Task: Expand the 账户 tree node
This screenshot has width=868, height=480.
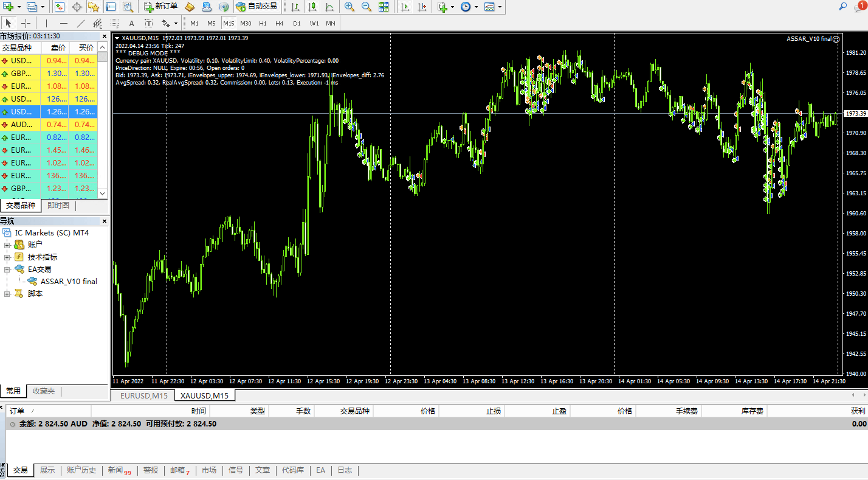Action: (x=7, y=245)
